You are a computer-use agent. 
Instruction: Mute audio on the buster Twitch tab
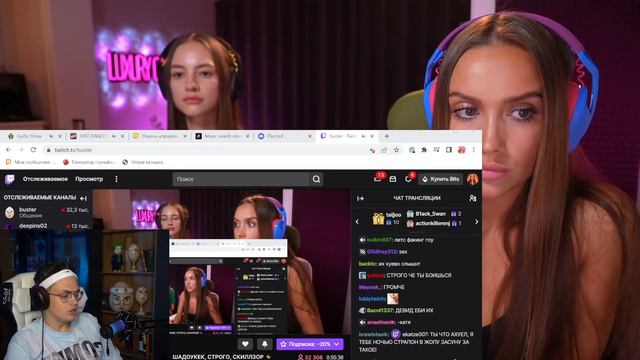[363, 136]
